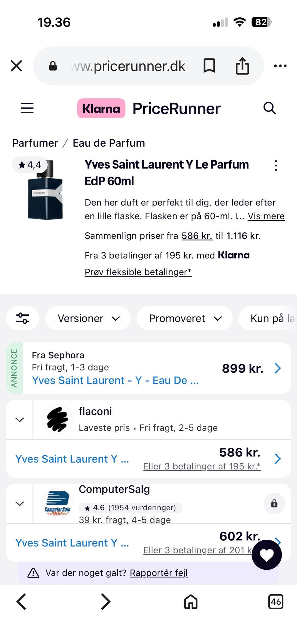Click Rapportér fejl link

click(159, 573)
